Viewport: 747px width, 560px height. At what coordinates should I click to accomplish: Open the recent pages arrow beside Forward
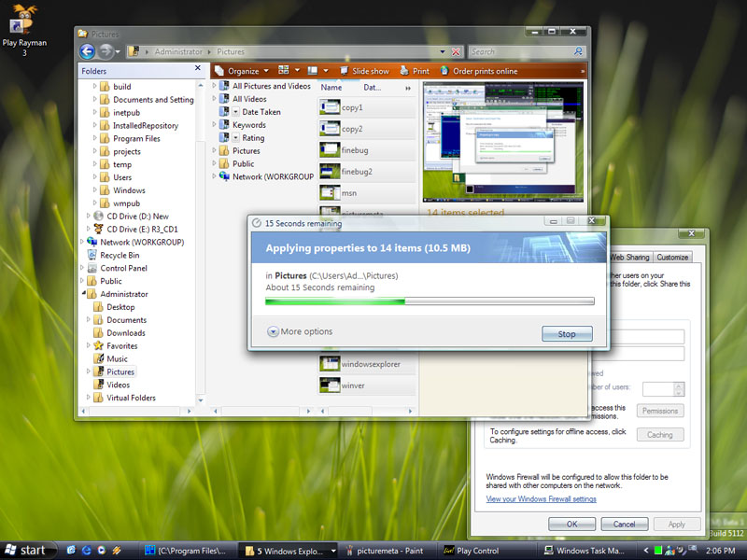pos(118,52)
